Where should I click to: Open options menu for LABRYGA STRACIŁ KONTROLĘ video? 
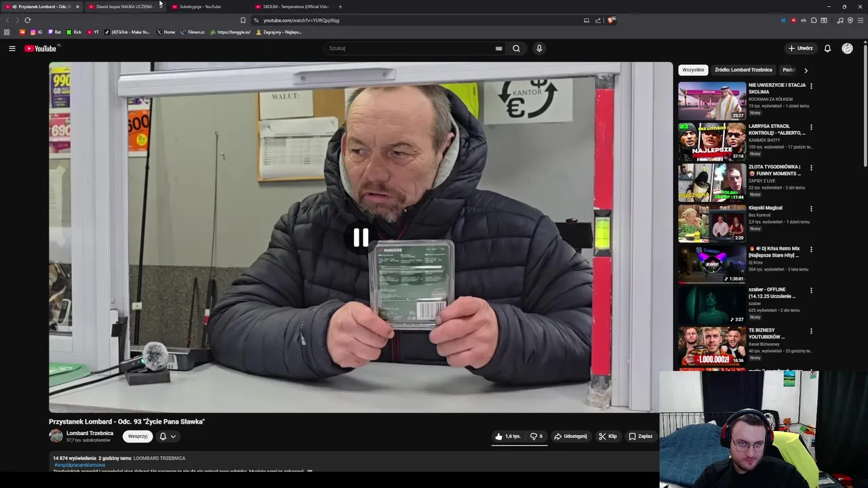pyautogui.click(x=811, y=127)
